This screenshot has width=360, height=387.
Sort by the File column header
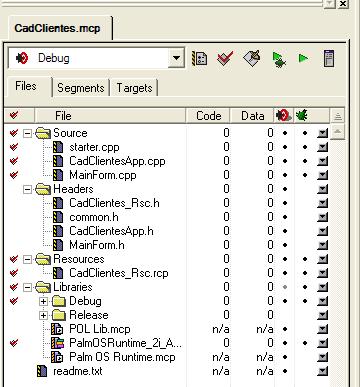[110, 116]
